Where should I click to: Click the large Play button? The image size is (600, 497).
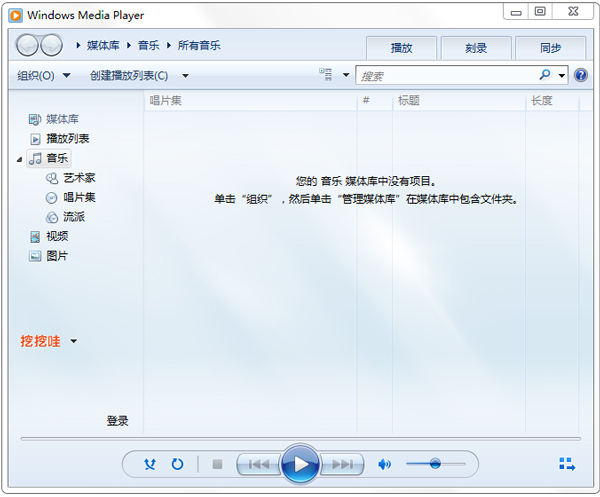click(300, 464)
